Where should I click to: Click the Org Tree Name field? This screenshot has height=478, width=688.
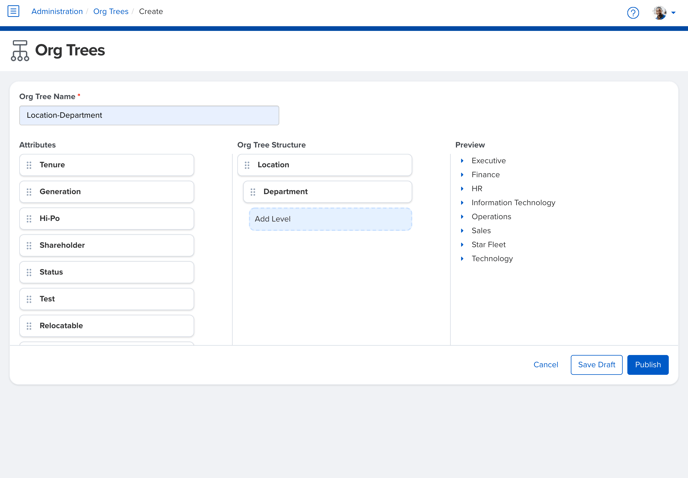click(149, 115)
